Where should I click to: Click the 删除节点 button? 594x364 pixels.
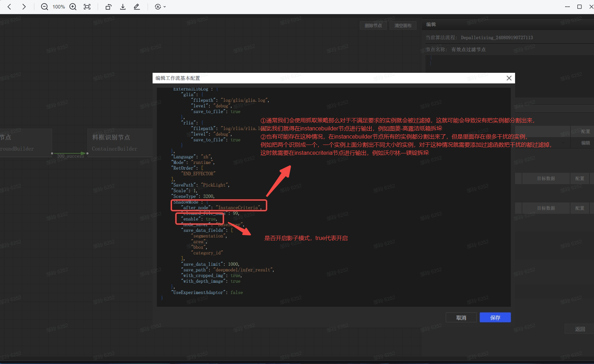(373, 26)
